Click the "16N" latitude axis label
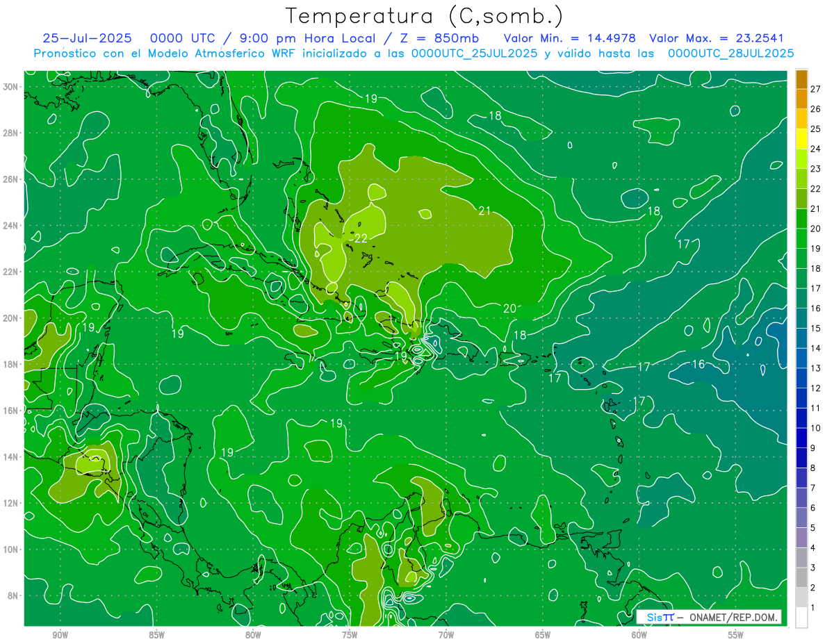The height and width of the screenshot is (644, 834). pyautogui.click(x=11, y=411)
